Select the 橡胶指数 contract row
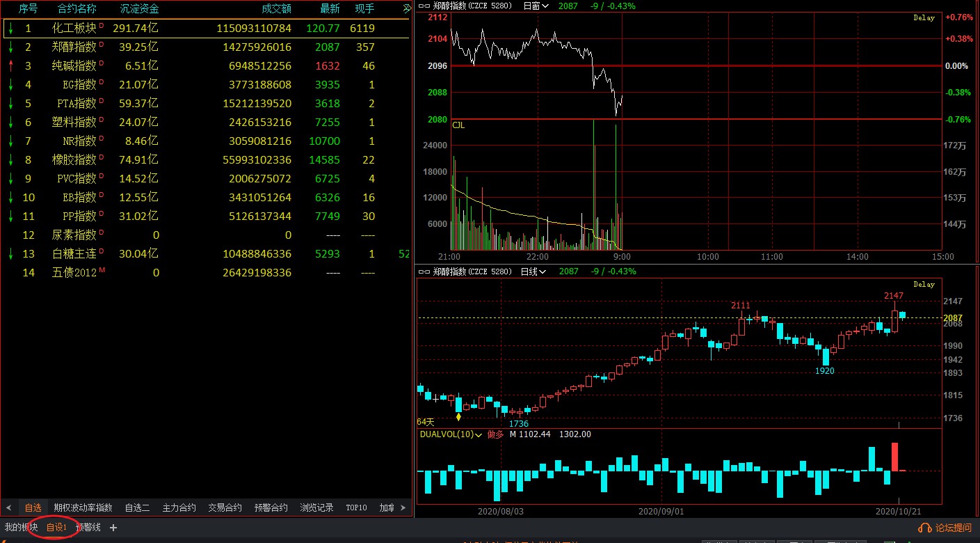 tap(74, 160)
